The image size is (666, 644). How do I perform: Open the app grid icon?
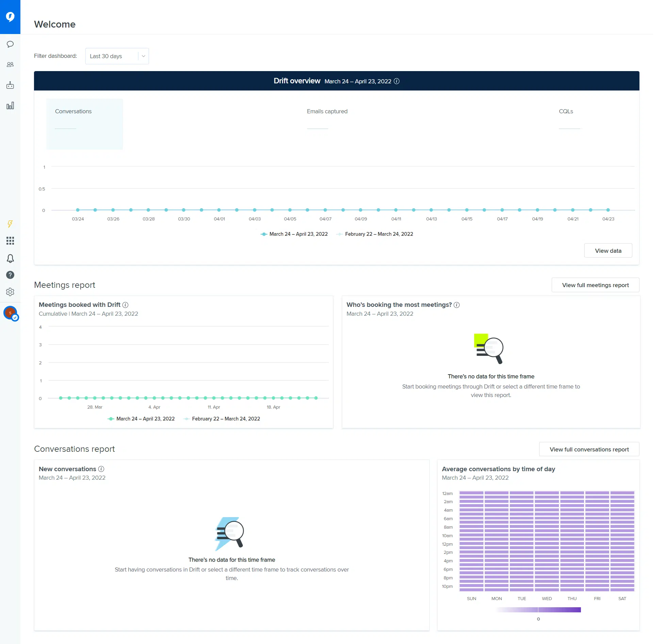click(x=10, y=241)
